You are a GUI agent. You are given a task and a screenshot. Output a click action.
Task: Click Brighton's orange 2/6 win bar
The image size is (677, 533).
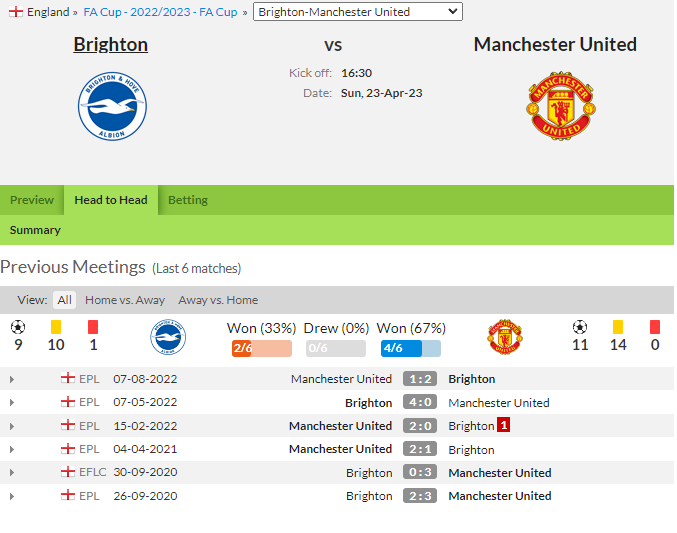coord(262,348)
